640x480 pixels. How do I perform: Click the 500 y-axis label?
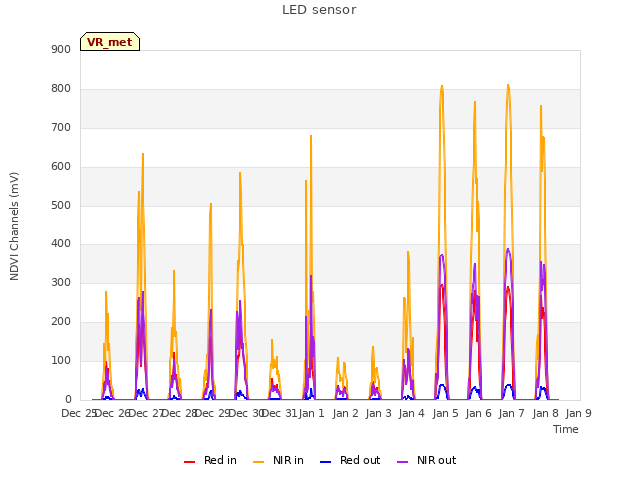point(61,206)
